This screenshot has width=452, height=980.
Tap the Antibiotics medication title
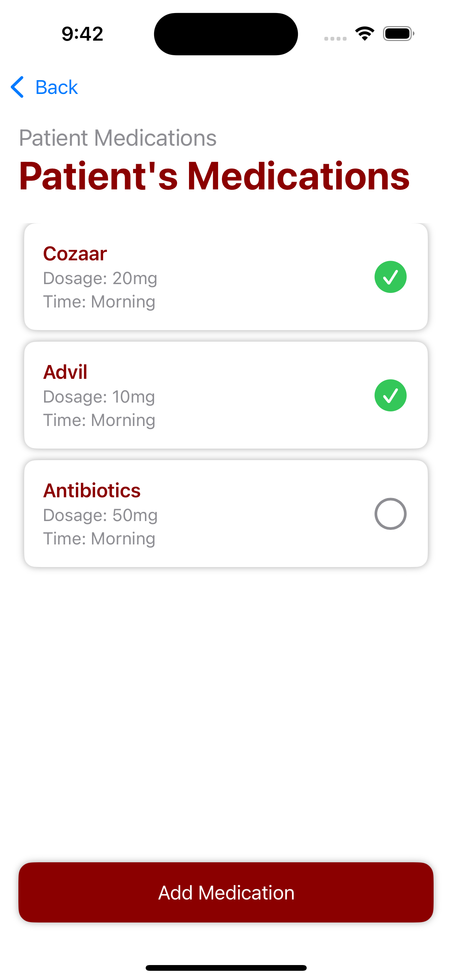(x=92, y=491)
